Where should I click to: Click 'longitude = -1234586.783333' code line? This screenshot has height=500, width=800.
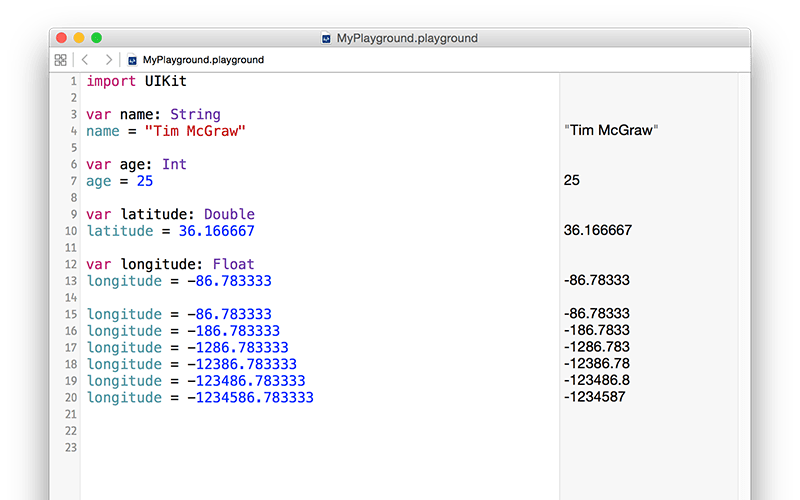point(200,397)
